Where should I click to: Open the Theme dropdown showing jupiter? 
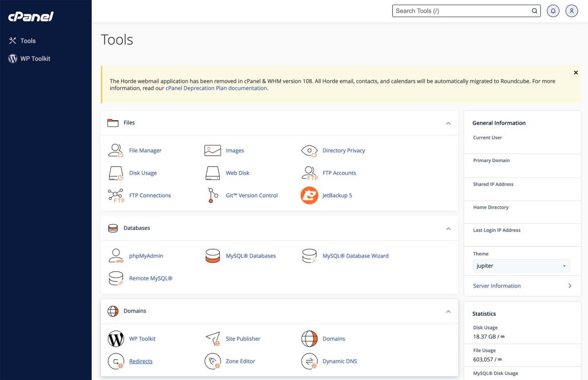coord(521,266)
